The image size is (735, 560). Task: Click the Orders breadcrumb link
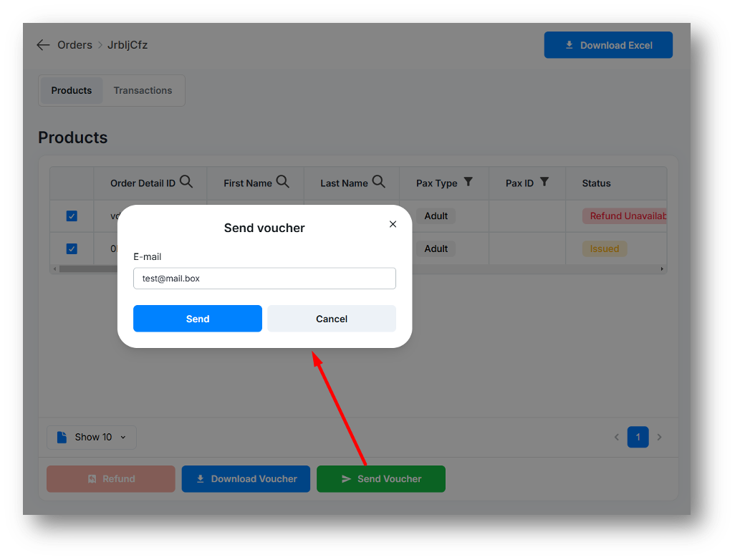point(75,45)
